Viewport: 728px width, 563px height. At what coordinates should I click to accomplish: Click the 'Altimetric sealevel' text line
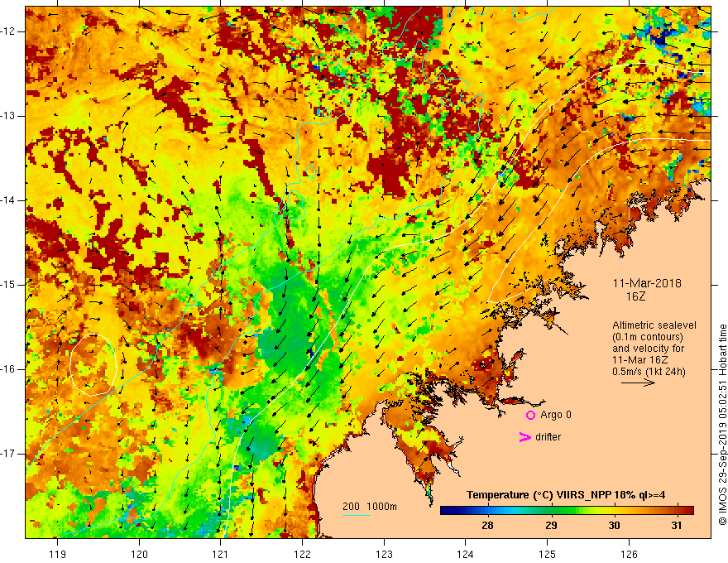pyautogui.click(x=654, y=325)
